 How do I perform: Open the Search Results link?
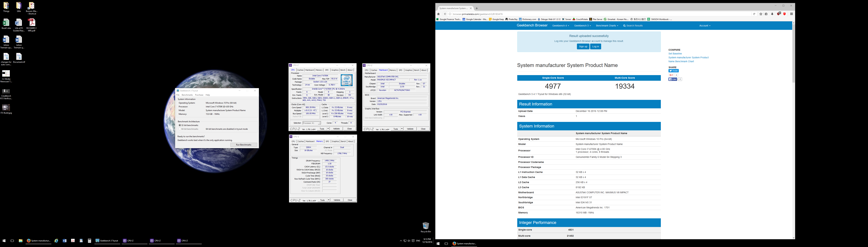tap(633, 26)
